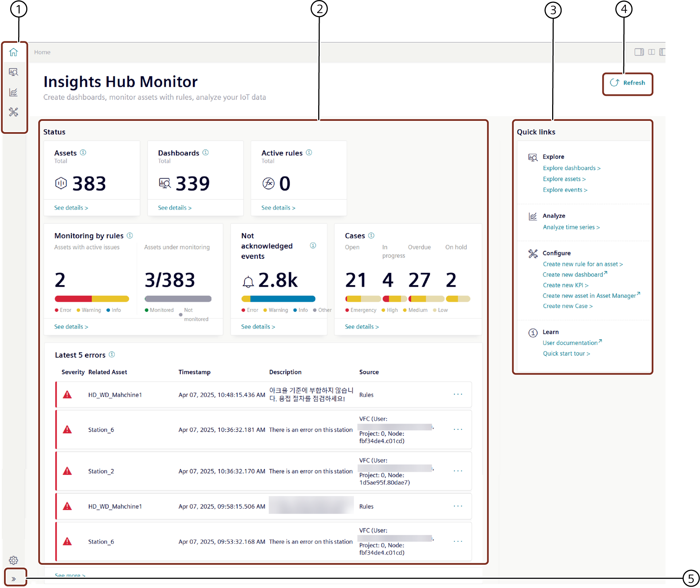700x588 pixels.
Task: Open the User documentation link
Action: [572, 343]
